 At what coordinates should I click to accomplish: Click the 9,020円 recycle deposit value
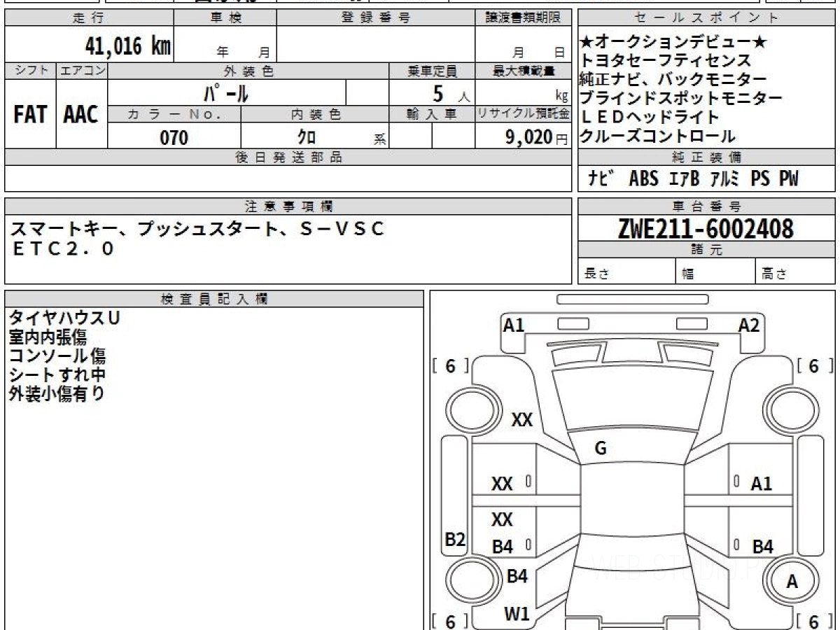click(x=536, y=137)
